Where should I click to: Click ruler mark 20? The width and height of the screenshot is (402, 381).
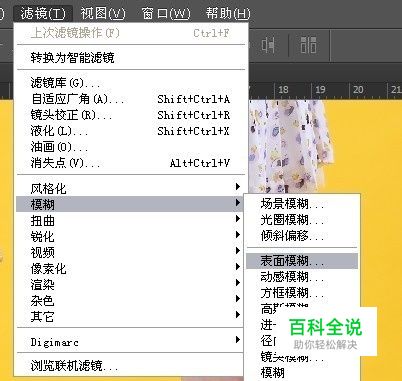[358, 90]
